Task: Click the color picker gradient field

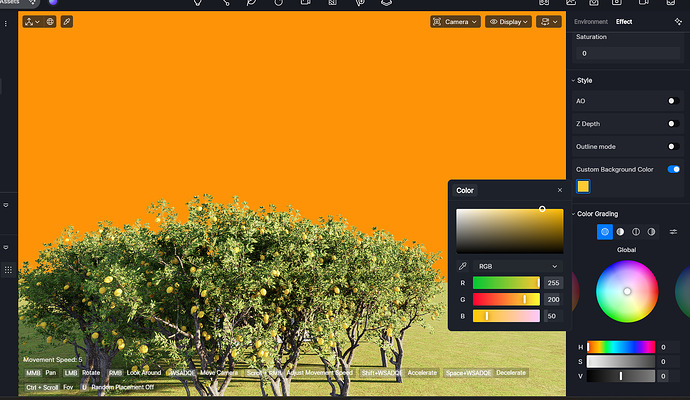Action: (510, 231)
